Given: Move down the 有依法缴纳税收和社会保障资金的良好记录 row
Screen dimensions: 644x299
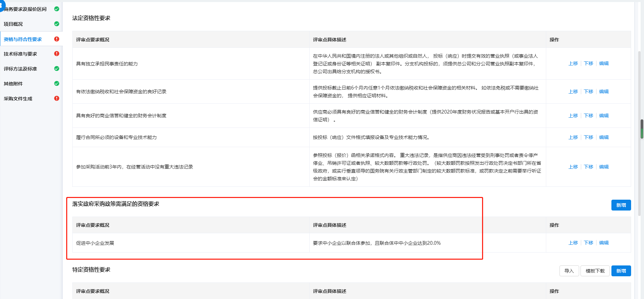Looking at the screenshot, I should [588, 92].
